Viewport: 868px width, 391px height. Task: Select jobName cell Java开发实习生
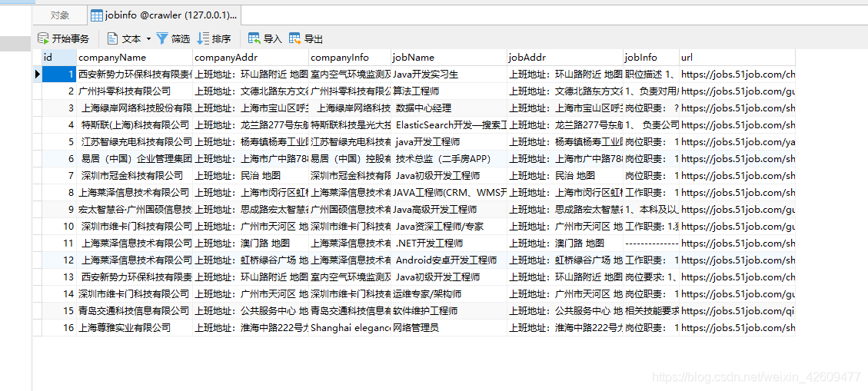[x=449, y=74]
